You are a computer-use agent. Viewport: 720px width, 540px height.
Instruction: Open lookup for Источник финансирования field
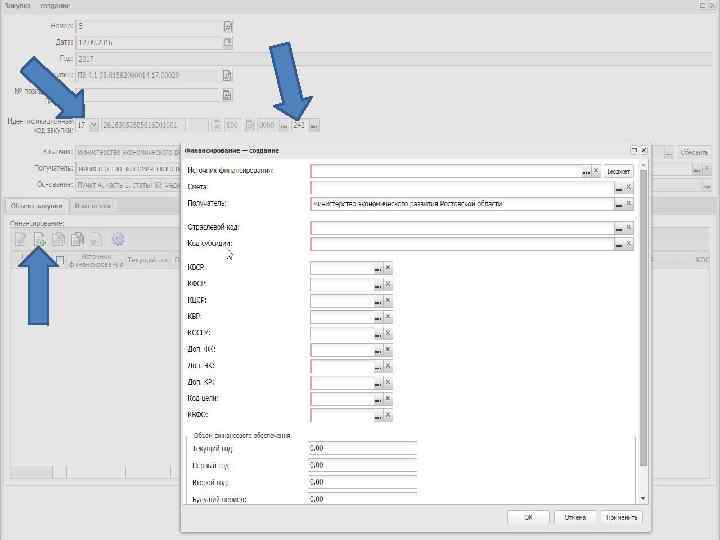click(x=586, y=172)
